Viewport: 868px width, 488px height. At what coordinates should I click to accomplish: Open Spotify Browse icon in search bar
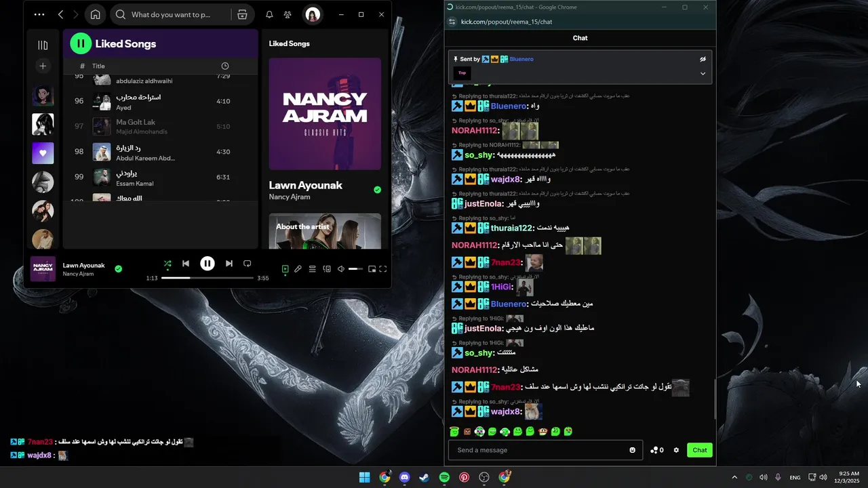pos(242,14)
